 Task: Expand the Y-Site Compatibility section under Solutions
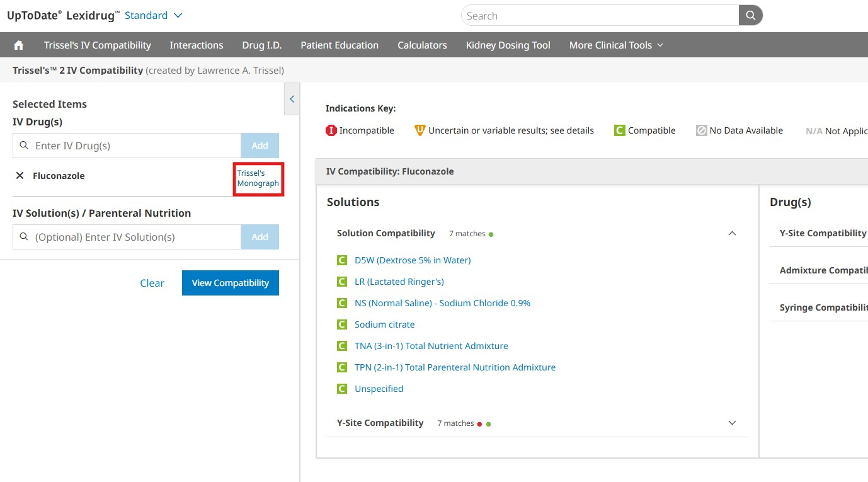[732, 423]
